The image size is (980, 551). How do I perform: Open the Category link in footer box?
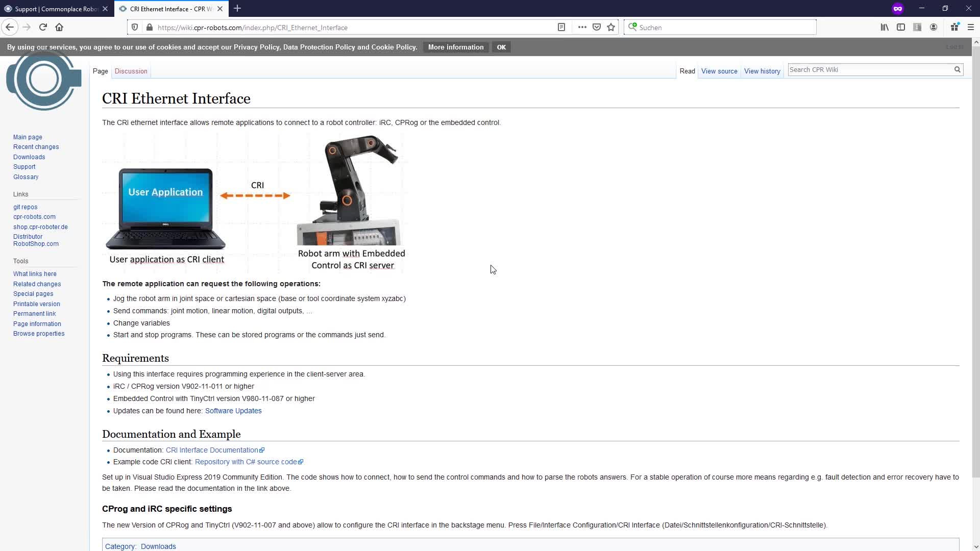click(x=120, y=546)
